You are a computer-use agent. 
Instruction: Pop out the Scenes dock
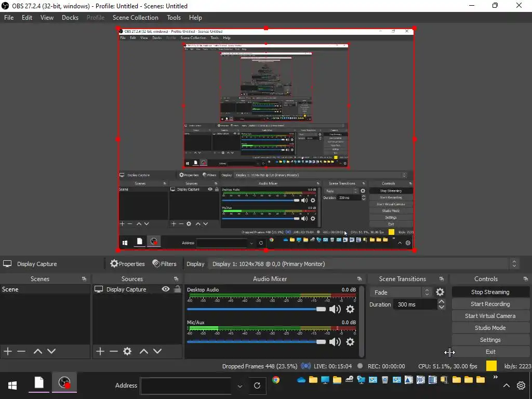coord(84,279)
